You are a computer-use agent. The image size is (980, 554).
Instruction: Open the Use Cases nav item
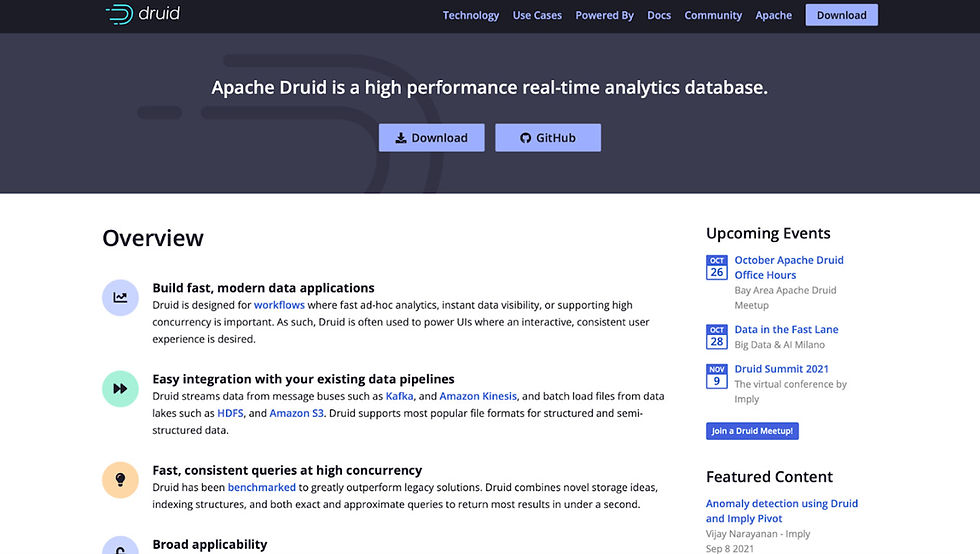click(x=537, y=15)
